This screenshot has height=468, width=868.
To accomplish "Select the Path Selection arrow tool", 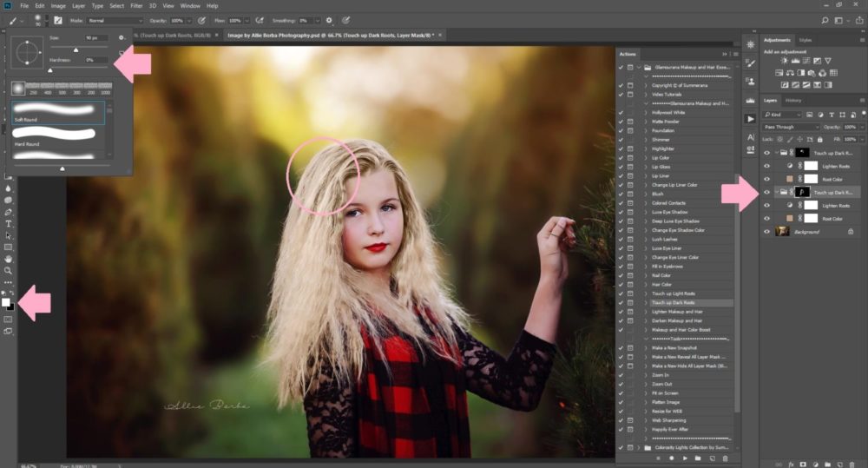I will coord(9,235).
